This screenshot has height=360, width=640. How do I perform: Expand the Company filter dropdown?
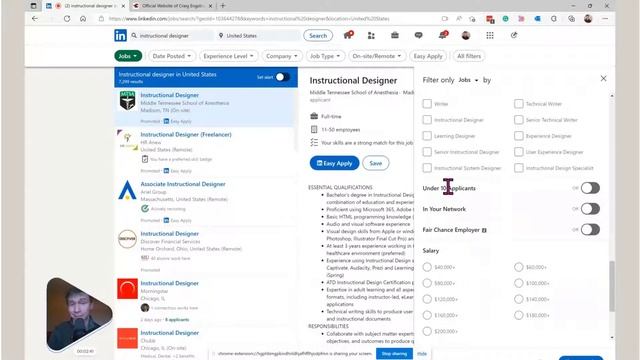coord(282,56)
